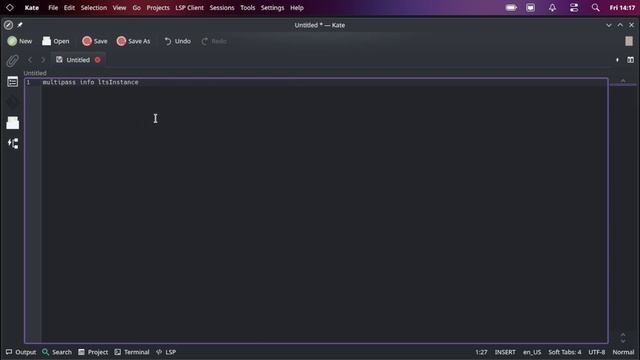Screen dimensions: 640x360
Task: Open the system launcher diamond icon
Action: (10, 7)
